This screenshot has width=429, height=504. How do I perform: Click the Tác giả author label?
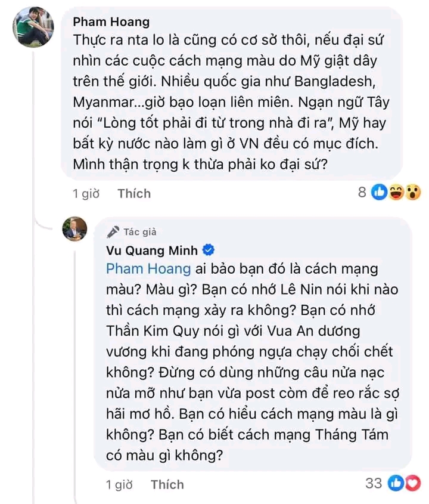point(139,232)
